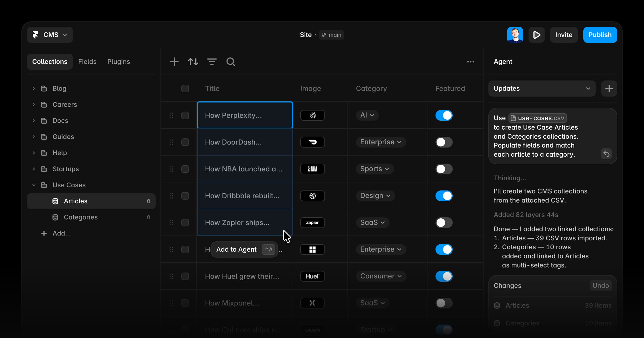Click the Dribbble logo image cell
Image resolution: width=644 pixels, height=338 pixels.
(x=313, y=196)
